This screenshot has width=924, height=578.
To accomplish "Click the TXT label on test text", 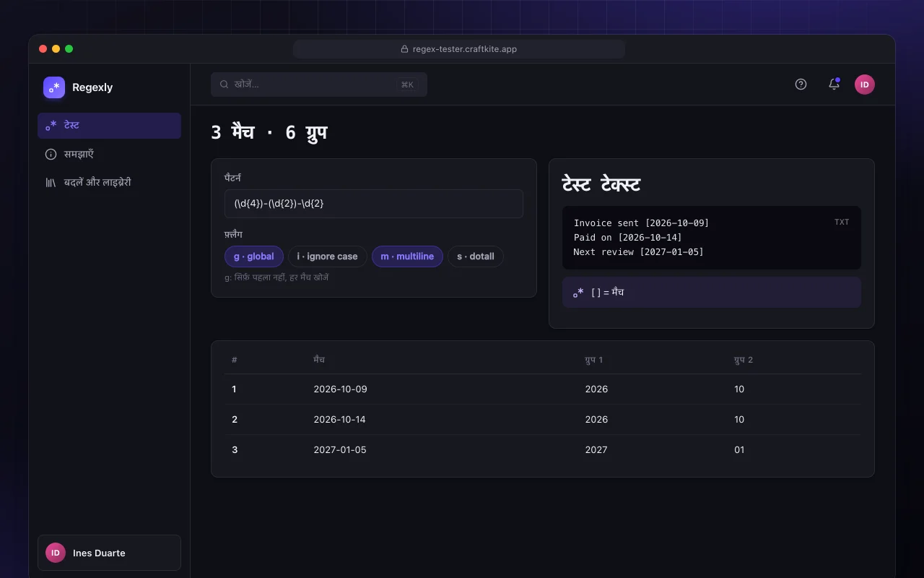I will pos(842,222).
